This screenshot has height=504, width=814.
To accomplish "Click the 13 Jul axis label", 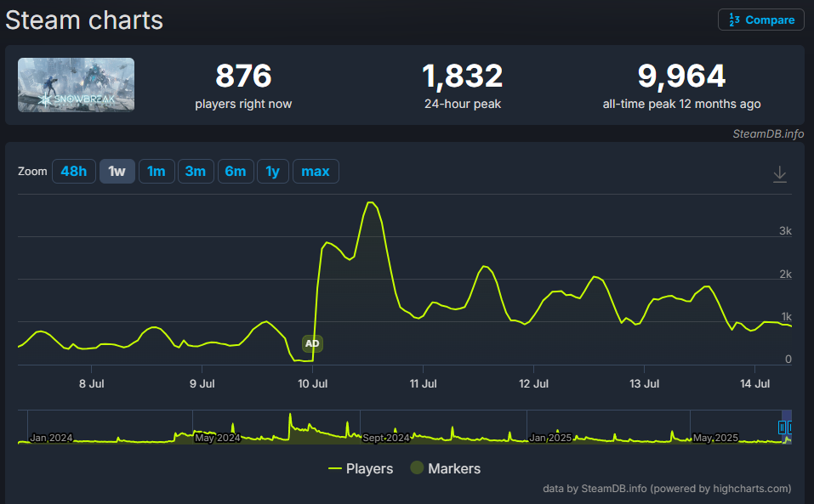I will (644, 383).
